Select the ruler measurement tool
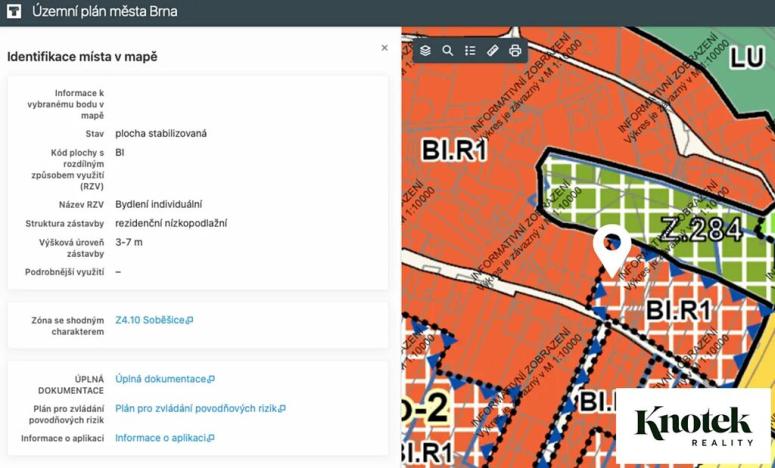The height and width of the screenshot is (468, 775). pos(492,50)
